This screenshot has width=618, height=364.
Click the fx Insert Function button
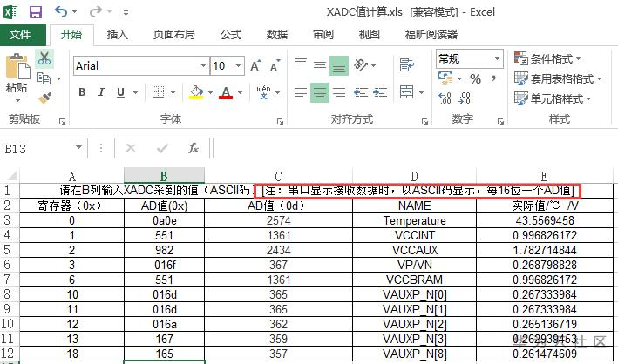point(194,149)
